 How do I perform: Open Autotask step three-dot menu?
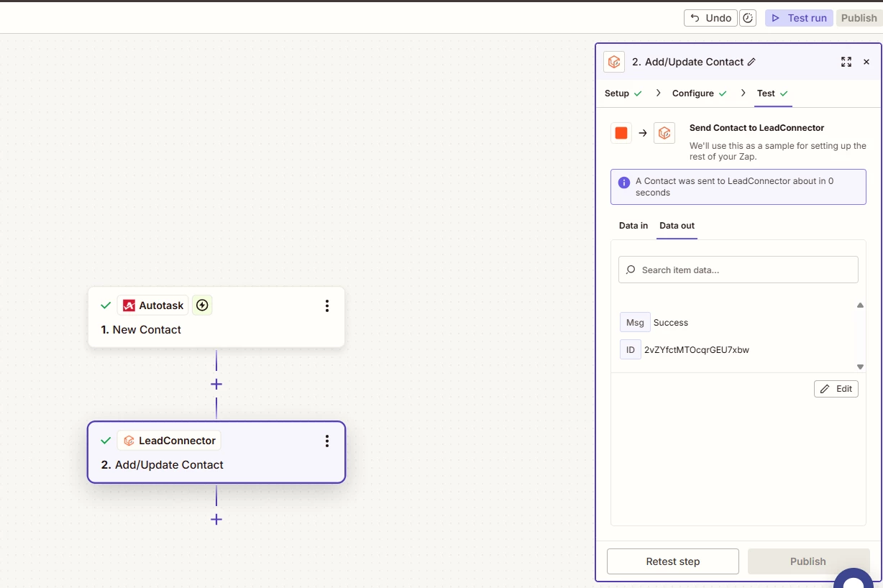tap(327, 306)
